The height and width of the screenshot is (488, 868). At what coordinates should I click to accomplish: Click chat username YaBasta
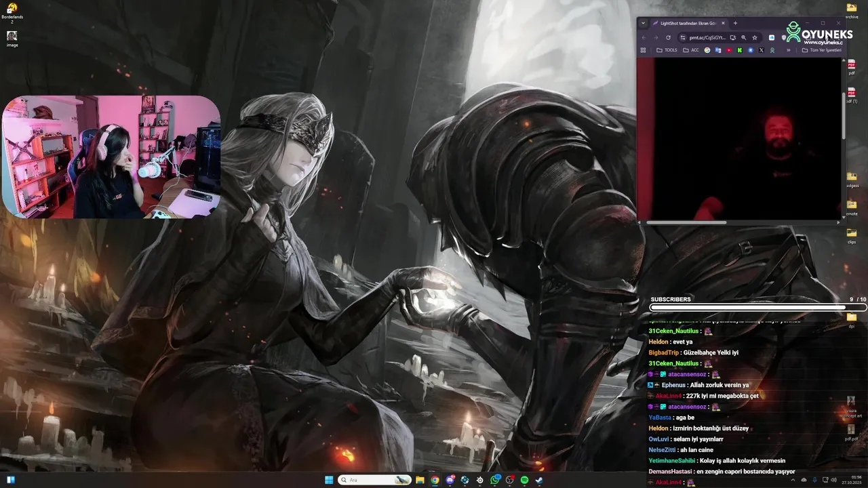coord(659,418)
